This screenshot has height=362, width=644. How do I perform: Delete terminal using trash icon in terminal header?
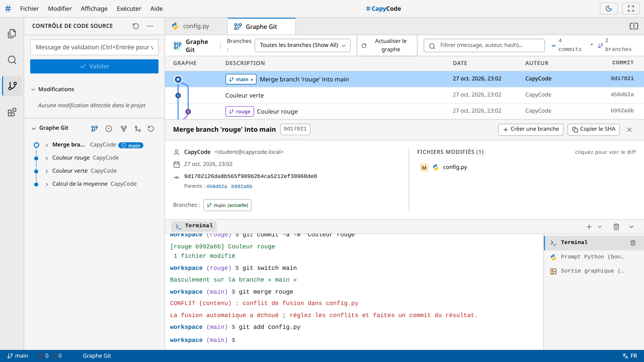click(616, 227)
